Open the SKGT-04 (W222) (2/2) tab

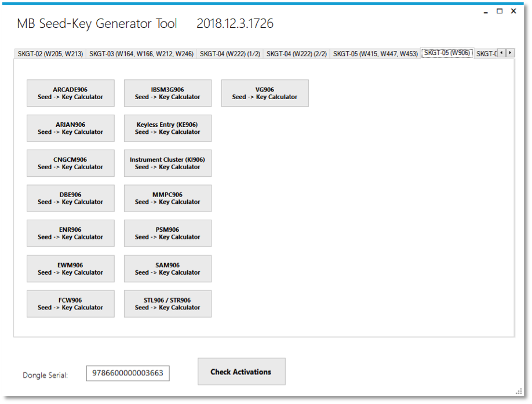(x=297, y=54)
